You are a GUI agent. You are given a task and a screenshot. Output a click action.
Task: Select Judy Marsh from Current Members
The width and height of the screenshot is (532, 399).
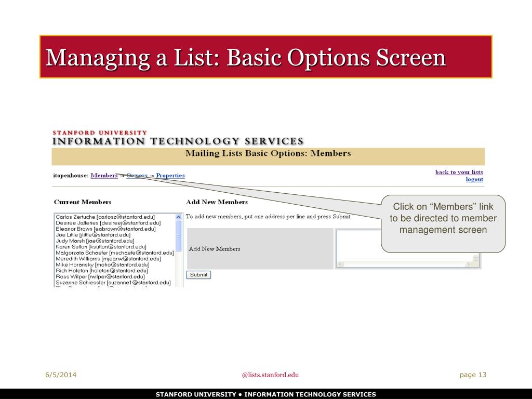point(95,241)
